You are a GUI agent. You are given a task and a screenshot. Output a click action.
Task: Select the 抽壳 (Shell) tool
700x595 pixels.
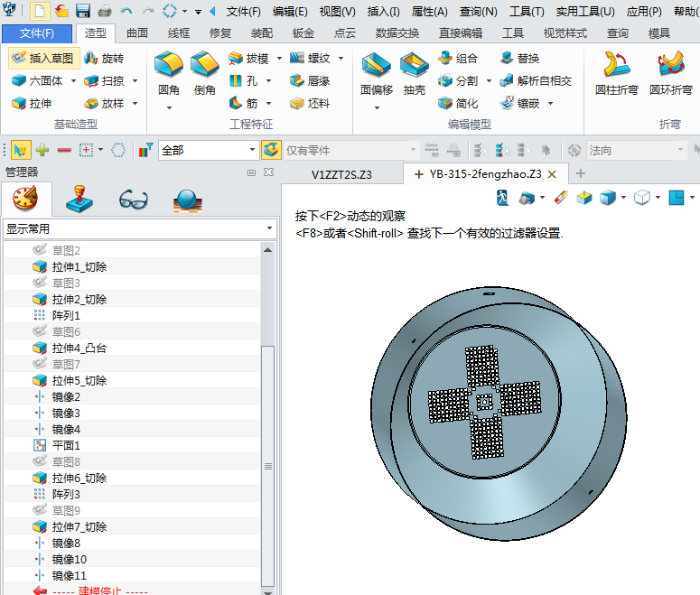pos(415,72)
